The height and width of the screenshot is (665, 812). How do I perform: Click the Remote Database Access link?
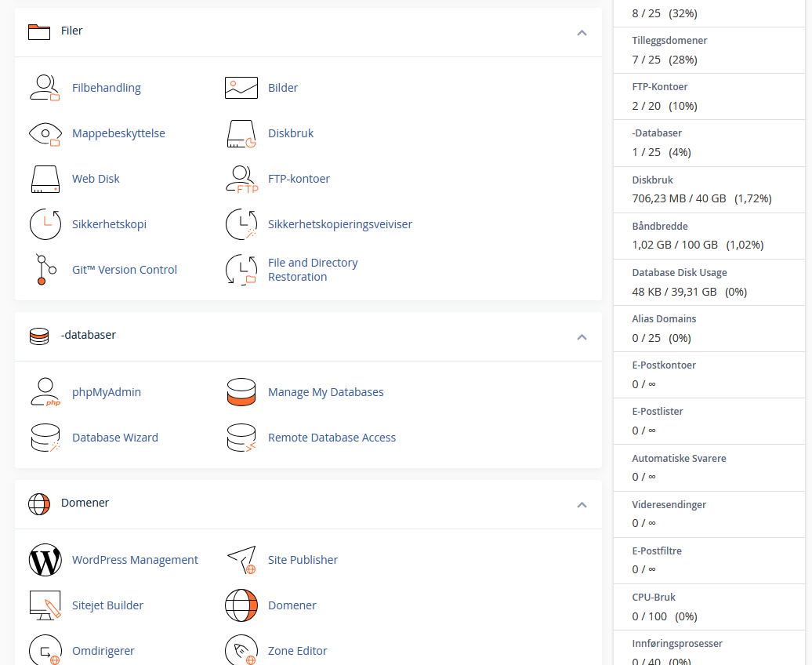click(332, 438)
